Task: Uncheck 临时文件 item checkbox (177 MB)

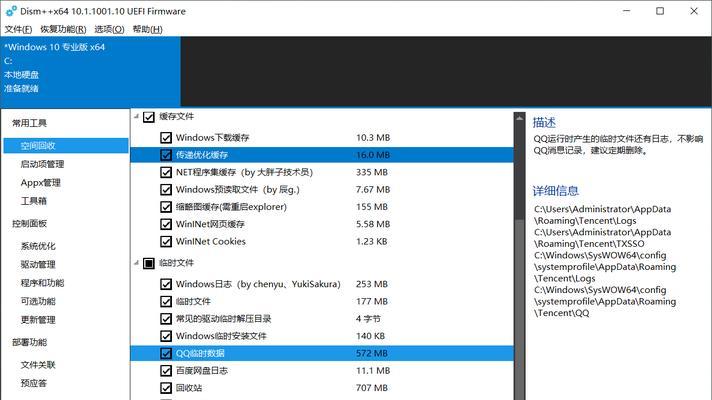Action: 166,301
